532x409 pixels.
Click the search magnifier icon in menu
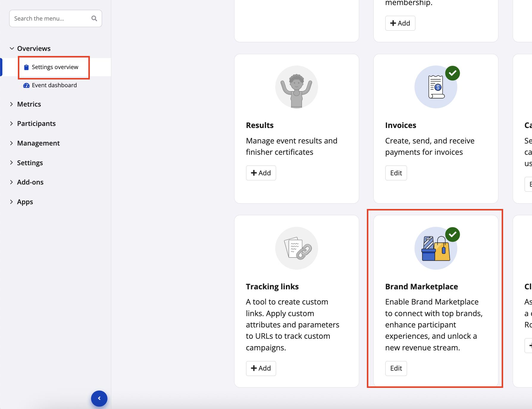[94, 18]
